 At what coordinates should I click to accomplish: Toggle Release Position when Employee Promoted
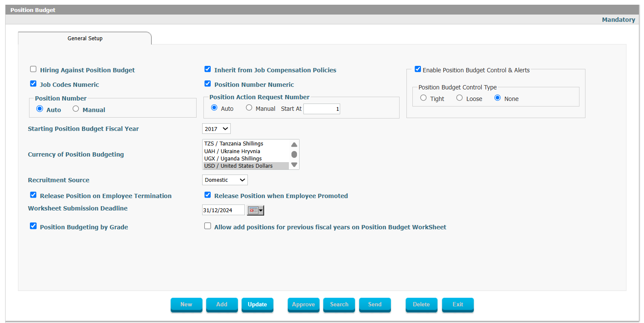click(208, 195)
